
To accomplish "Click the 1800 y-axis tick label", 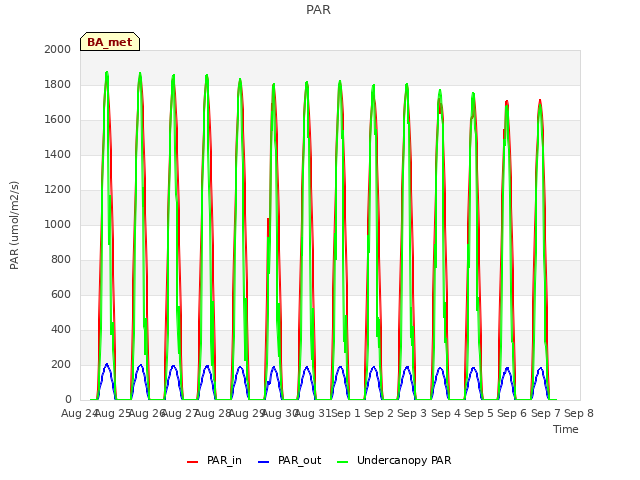I will [x=58, y=84].
